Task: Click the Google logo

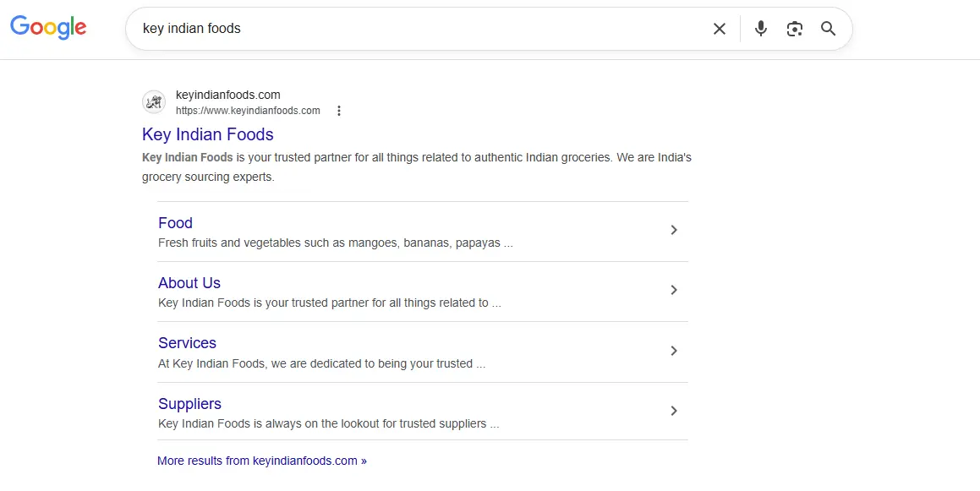Action: pos(48,28)
